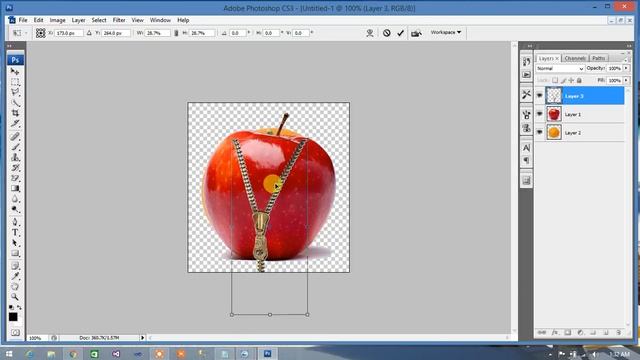Select the Move tool
This screenshot has width=640, height=360.
(15, 72)
